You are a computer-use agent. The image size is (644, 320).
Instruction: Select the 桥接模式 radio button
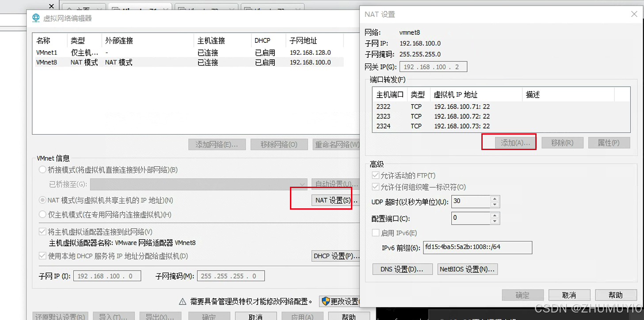42,169
